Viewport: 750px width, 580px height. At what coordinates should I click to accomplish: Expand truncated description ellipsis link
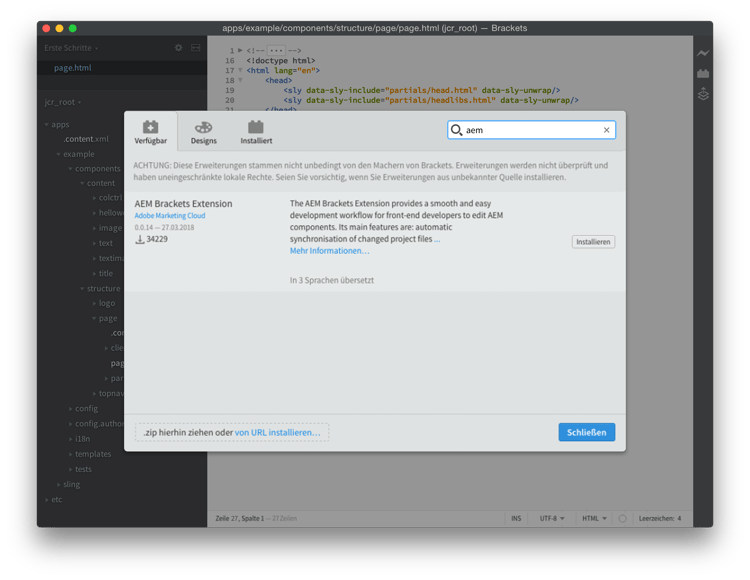[437, 239]
